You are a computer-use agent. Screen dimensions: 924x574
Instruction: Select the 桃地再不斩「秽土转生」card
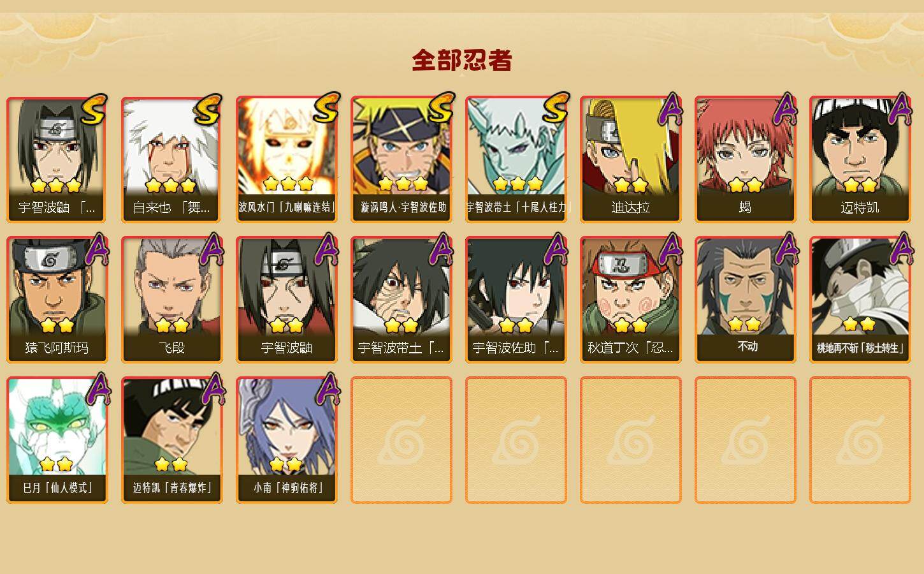click(x=860, y=300)
